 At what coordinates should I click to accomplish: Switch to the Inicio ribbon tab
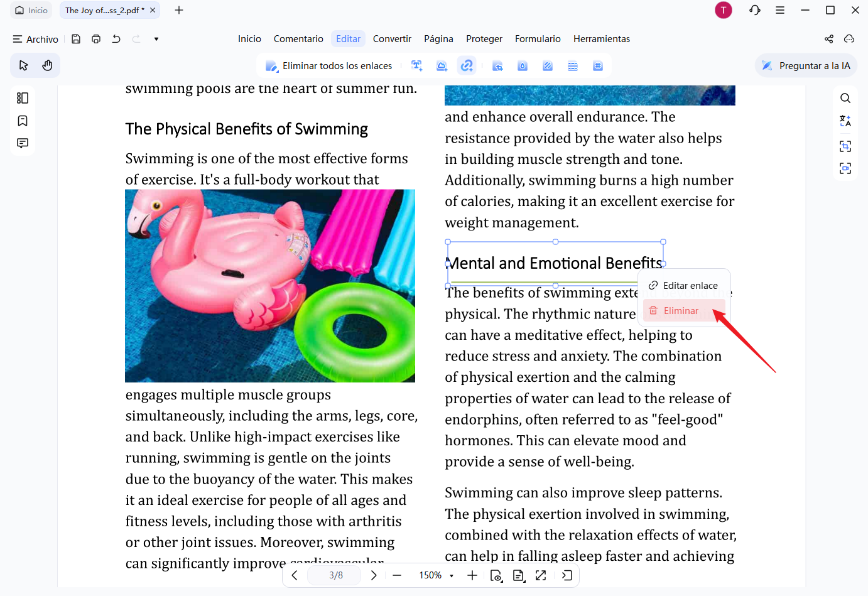point(249,39)
